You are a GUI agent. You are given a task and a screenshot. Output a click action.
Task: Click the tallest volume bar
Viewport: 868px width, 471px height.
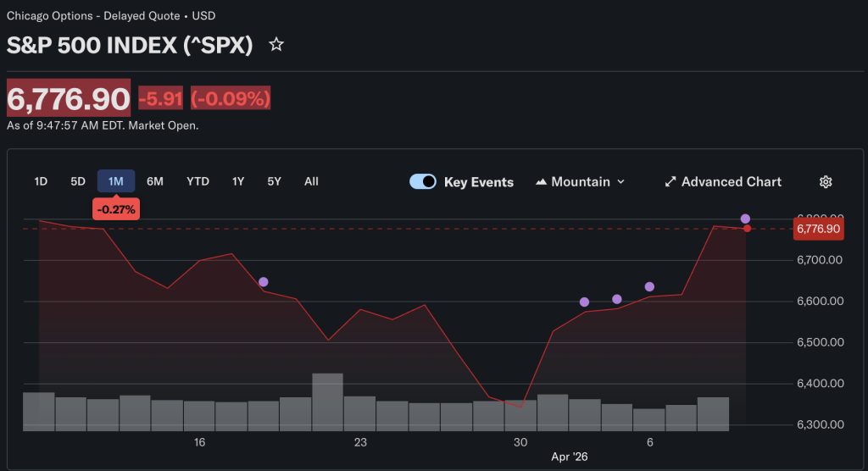coord(328,402)
